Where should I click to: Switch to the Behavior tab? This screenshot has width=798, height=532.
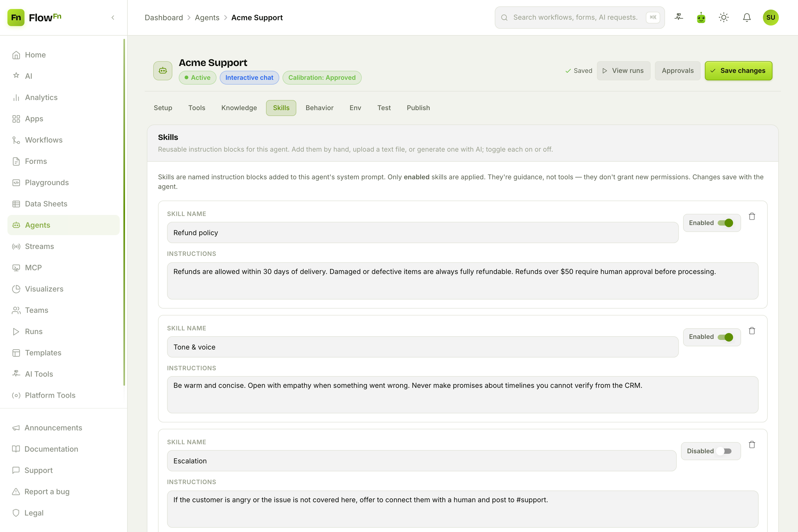pos(320,108)
